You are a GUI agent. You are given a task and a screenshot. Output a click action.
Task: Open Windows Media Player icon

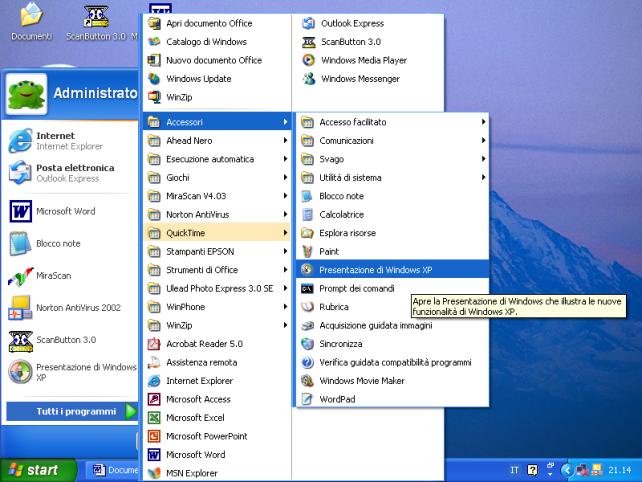(x=308, y=60)
